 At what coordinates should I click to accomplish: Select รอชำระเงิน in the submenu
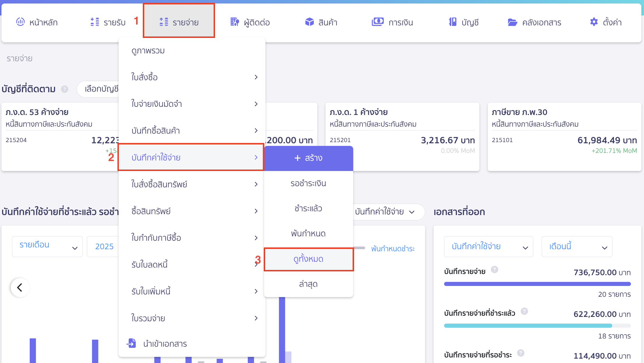[309, 183]
